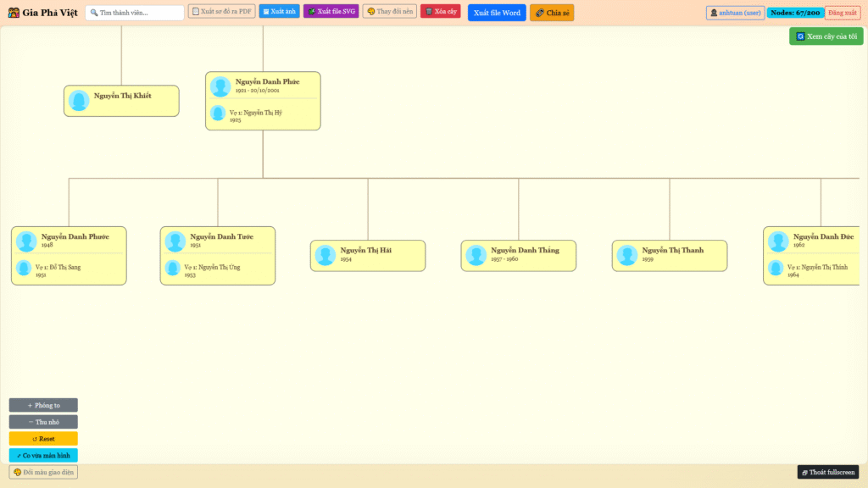Click Nguyễn Danh Thắng's avatar

pos(476,256)
